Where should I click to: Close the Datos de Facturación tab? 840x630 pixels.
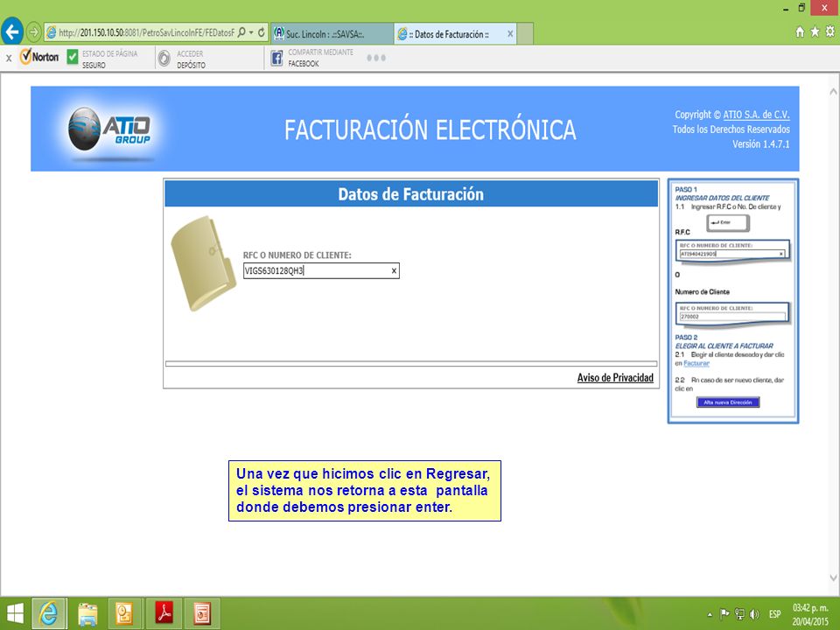[x=510, y=34]
